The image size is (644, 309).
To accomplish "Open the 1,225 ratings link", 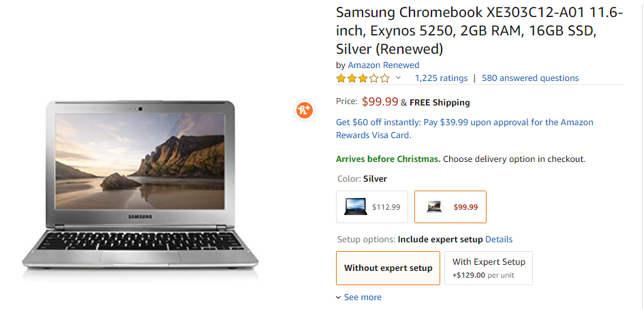I will point(441,78).
